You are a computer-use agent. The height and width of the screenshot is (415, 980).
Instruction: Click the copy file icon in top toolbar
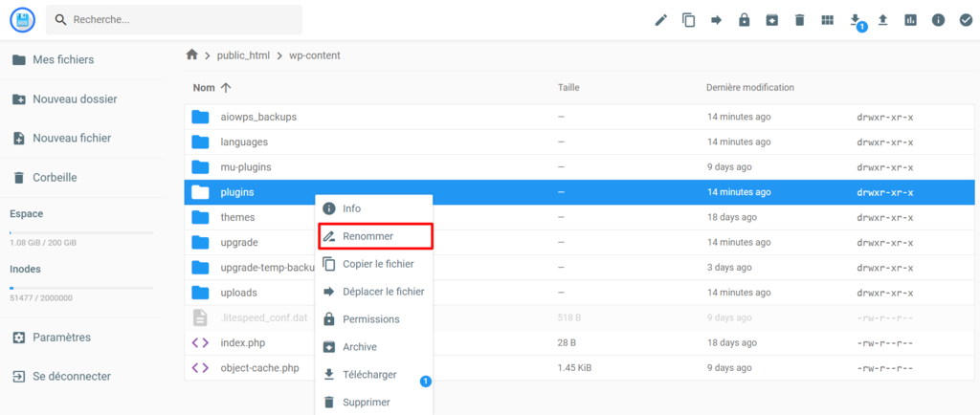tap(689, 20)
